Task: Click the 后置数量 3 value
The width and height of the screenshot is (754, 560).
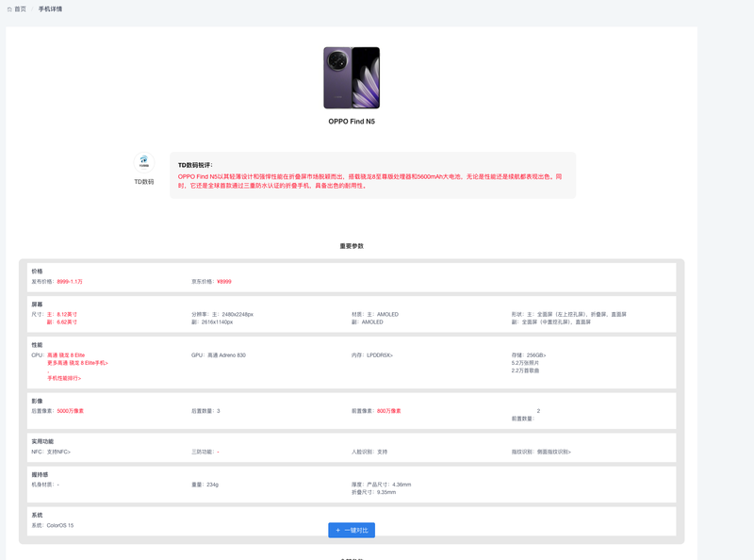Action: click(219, 411)
